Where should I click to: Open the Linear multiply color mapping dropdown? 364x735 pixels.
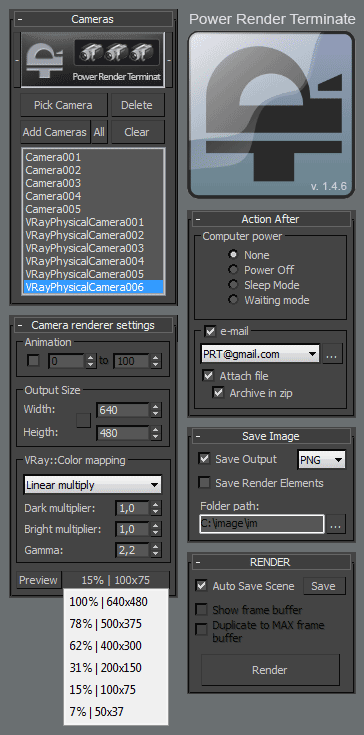click(x=92, y=485)
